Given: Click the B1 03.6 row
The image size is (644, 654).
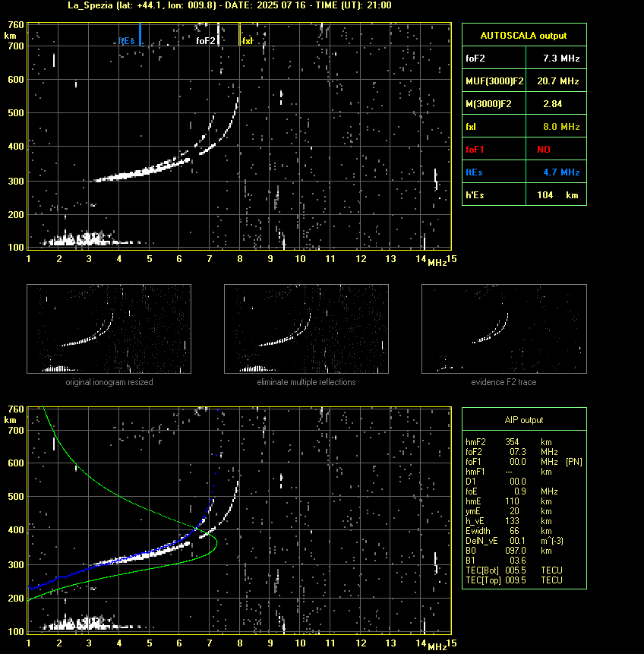Looking at the screenshot, I should pos(495,561).
